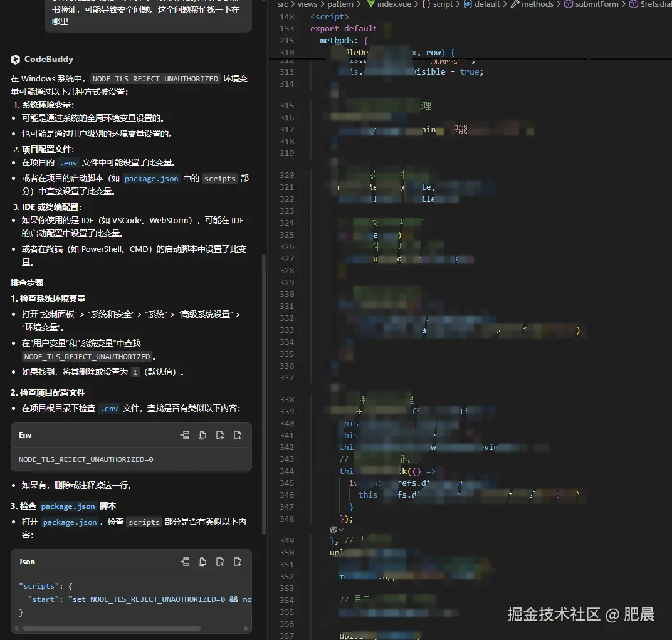
Task: Open the script breadcrumb
Action: click(x=438, y=4)
